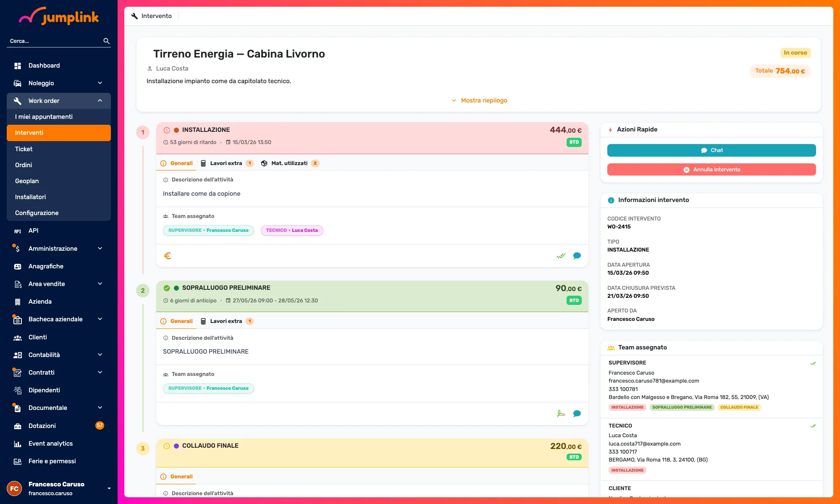
Task: Toggle double-check mark in Installazione card
Action: pos(561,256)
